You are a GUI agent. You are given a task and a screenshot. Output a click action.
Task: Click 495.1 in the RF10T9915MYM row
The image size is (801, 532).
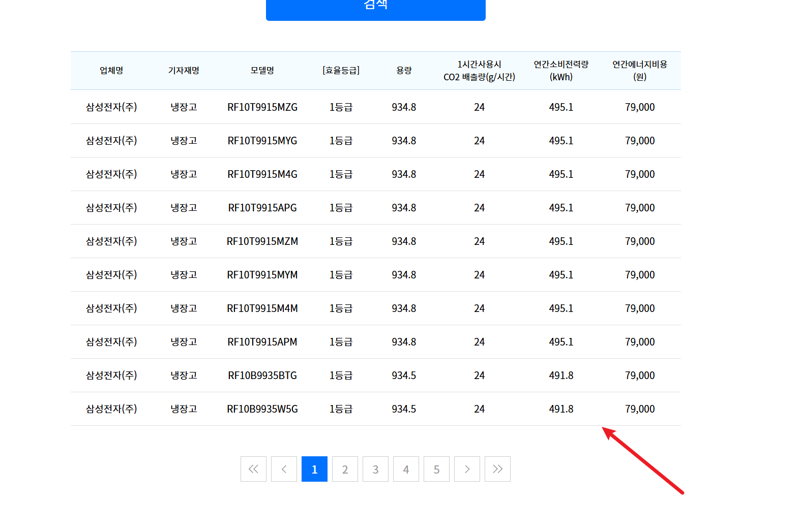[561, 275]
